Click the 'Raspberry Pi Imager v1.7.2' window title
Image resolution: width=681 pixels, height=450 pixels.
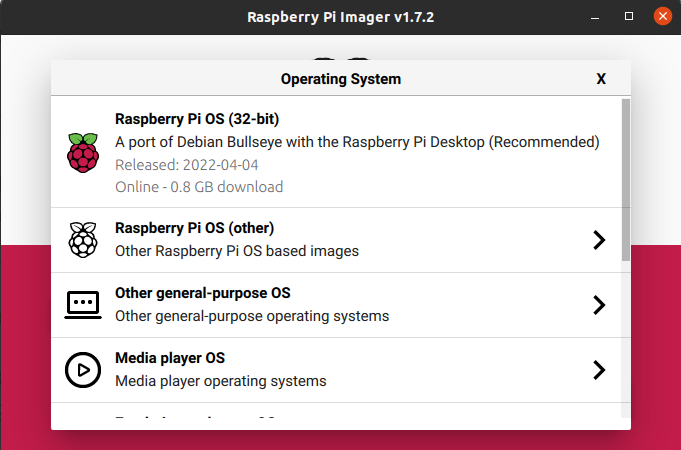pos(340,17)
